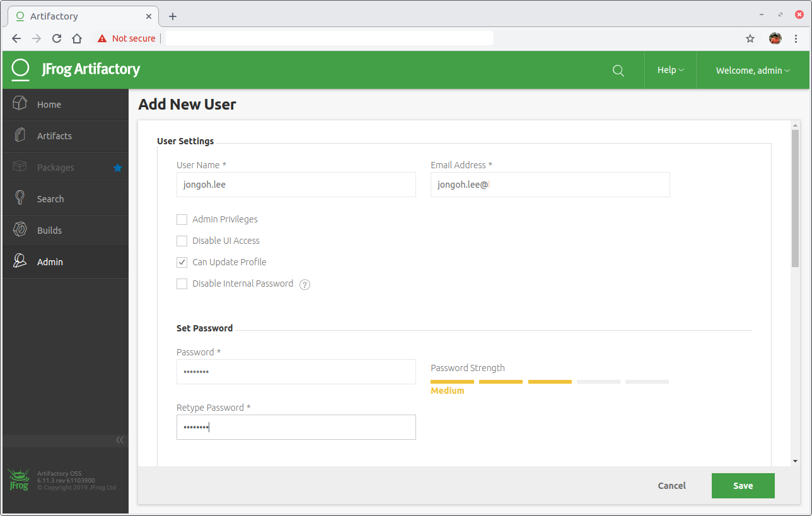Open the Welcome, admin dropdown
The image size is (812, 516).
(x=753, y=71)
